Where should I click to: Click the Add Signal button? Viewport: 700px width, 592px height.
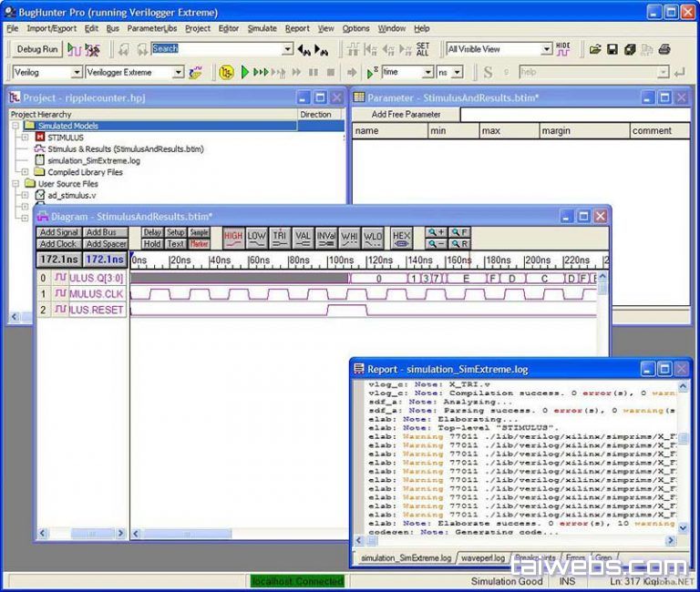(58, 232)
